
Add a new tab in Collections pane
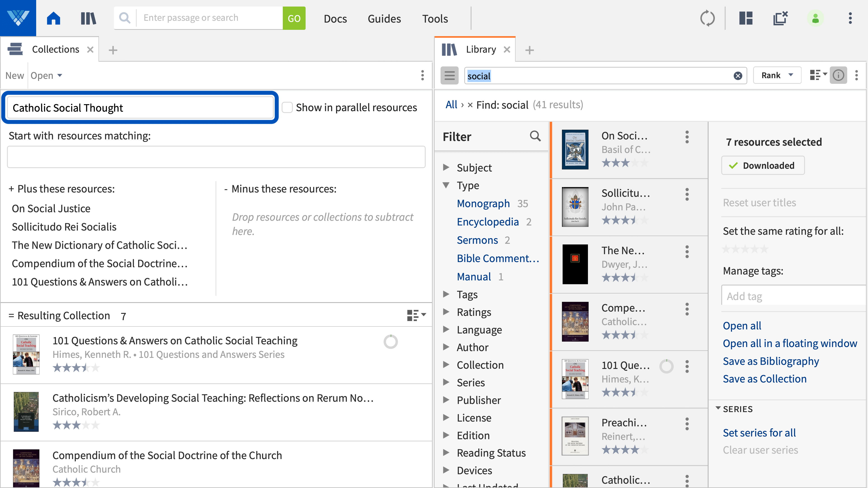point(113,50)
